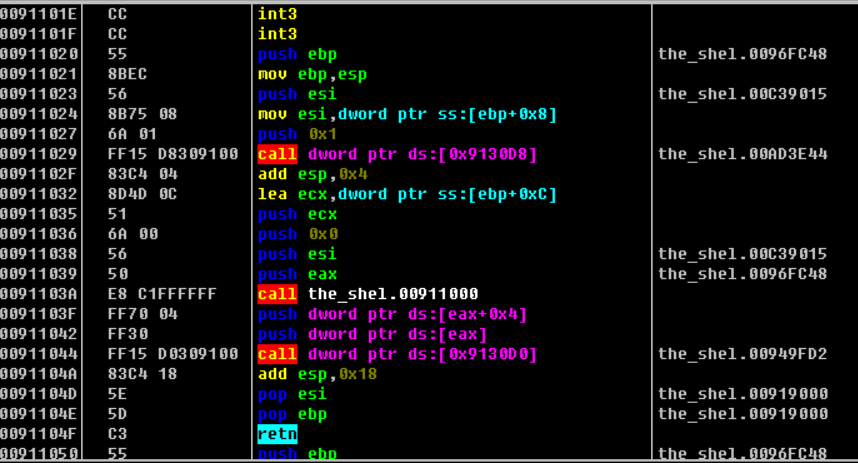Click address 0091104F
Image resolution: width=858 pixels, height=463 pixels.
39,434
